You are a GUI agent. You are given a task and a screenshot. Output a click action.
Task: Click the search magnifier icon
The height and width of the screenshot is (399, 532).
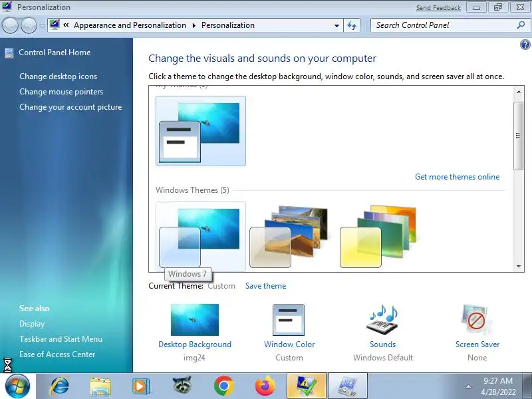pyautogui.click(x=521, y=25)
